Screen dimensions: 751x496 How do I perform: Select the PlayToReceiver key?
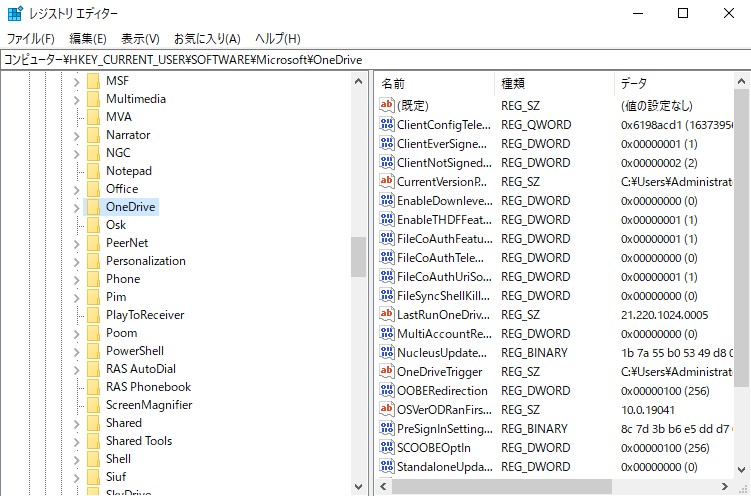(145, 315)
